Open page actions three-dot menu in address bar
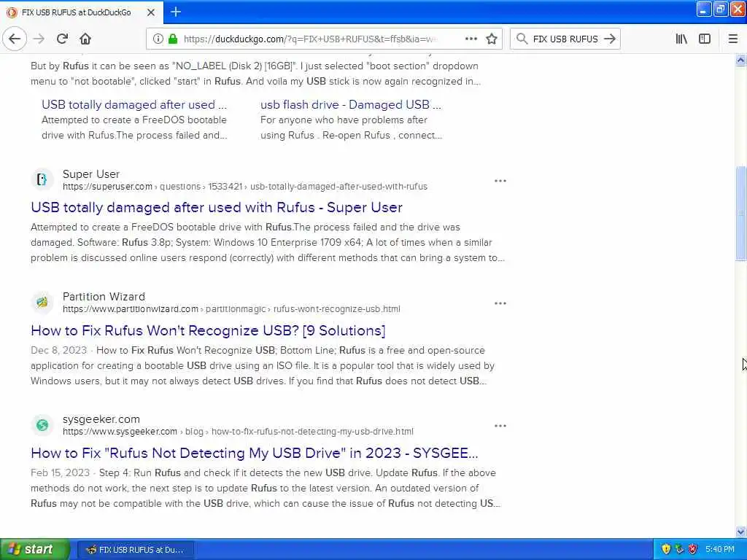The width and height of the screenshot is (747, 560). [x=471, y=39]
